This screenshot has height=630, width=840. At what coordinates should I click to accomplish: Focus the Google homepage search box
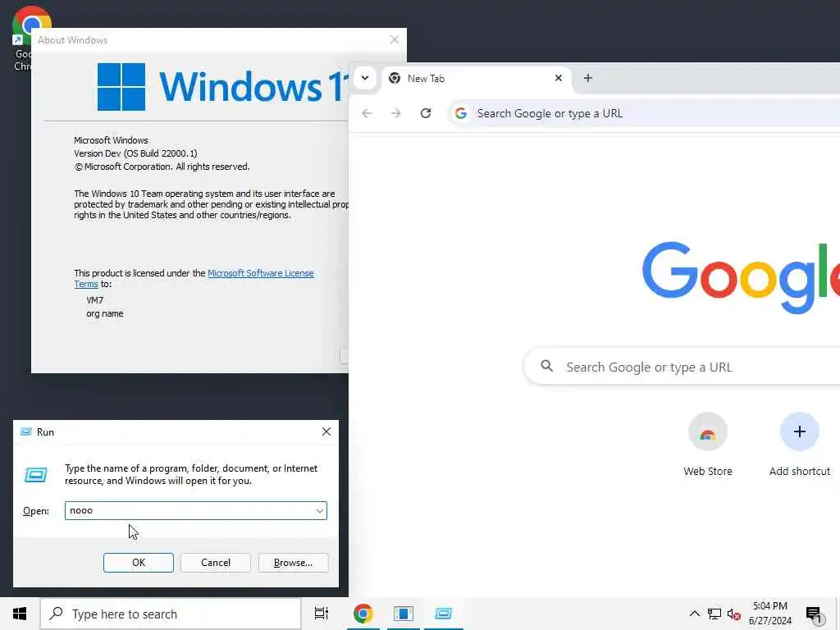click(x=682, y=367)
